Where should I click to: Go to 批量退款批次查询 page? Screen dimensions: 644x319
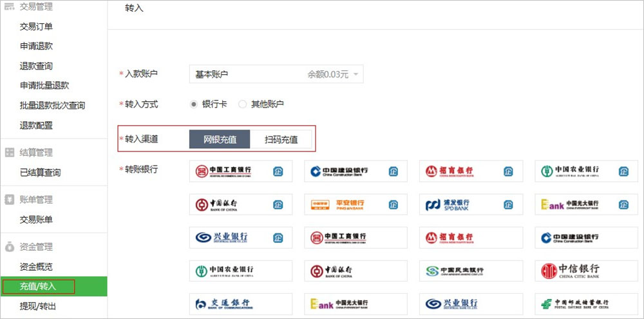[53, 105]
